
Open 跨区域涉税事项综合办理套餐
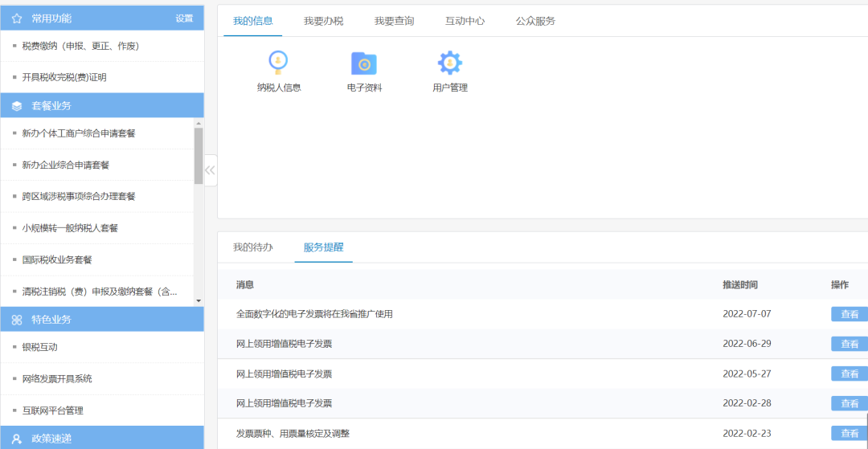coord(79,196)
